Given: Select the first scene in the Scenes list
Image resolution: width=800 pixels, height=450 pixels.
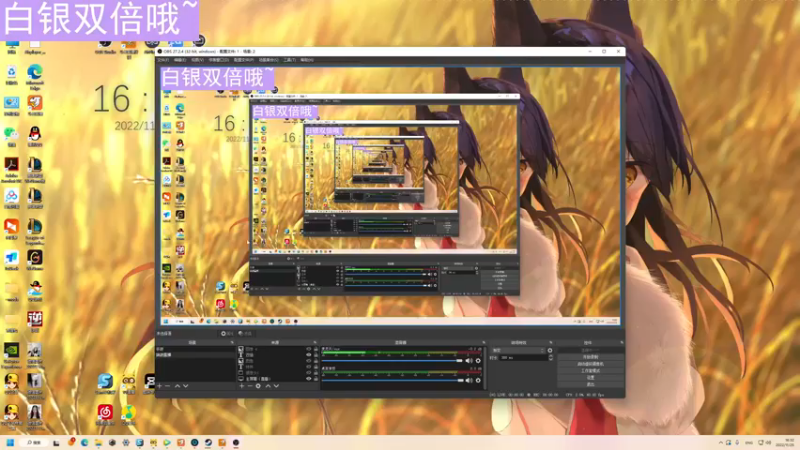Looking at the screenshot, I should tap(195, 349).
